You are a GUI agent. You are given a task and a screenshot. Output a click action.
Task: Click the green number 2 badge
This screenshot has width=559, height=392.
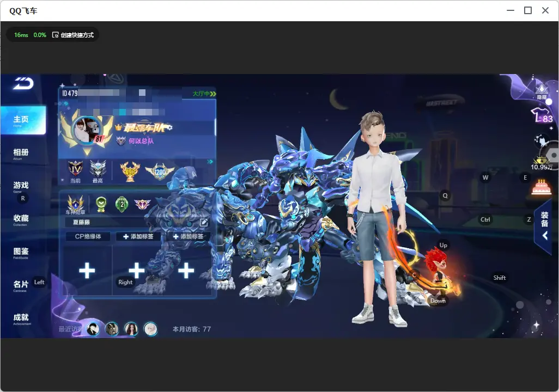(122, 205)
